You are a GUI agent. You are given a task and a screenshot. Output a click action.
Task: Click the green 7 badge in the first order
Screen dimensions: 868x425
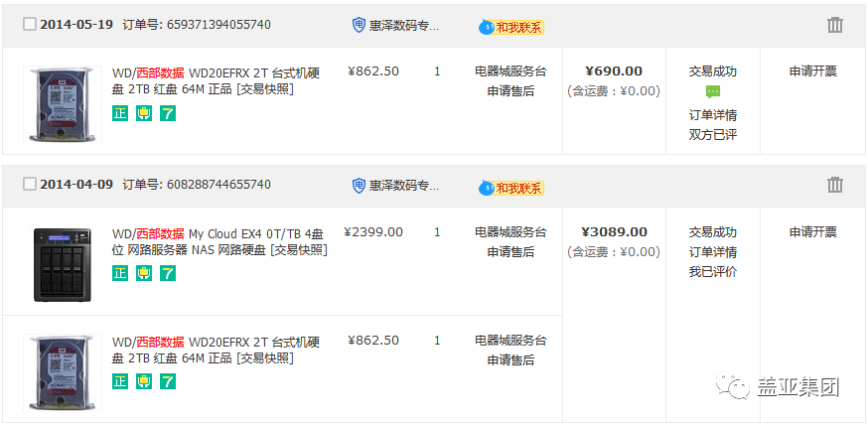[168, 113]
